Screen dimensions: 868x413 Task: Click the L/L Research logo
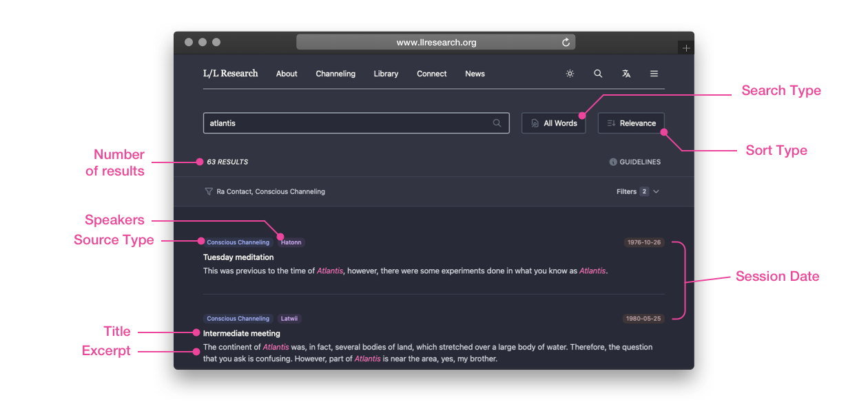click(230, 74)
